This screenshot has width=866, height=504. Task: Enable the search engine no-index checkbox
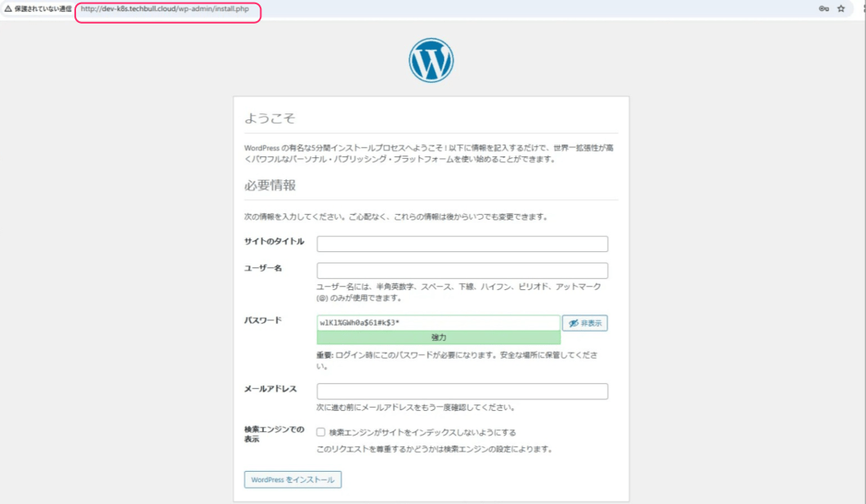click(321, 432)
